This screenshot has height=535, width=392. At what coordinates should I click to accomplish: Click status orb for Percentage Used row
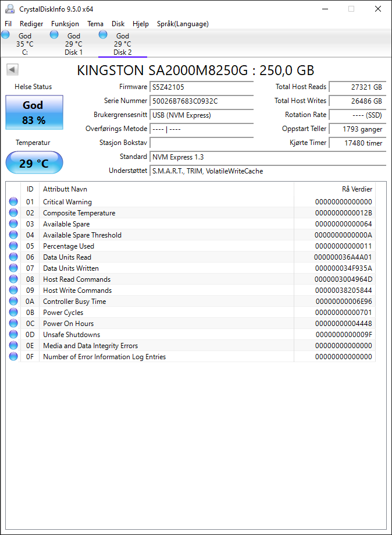point(13,246)
